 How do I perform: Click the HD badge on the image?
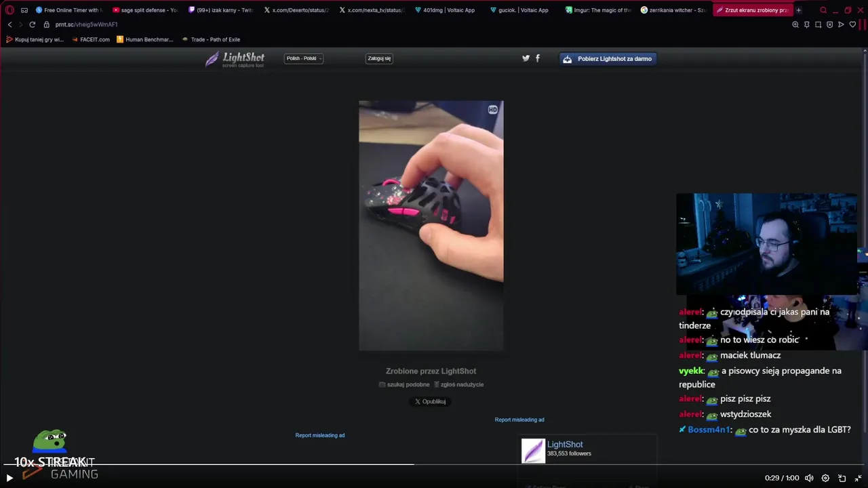tap(493, 109)
